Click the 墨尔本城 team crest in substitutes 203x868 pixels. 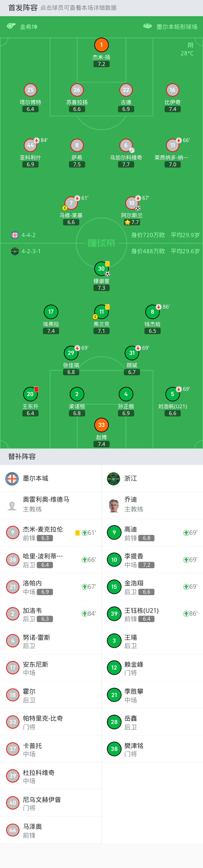coord(12,479)
